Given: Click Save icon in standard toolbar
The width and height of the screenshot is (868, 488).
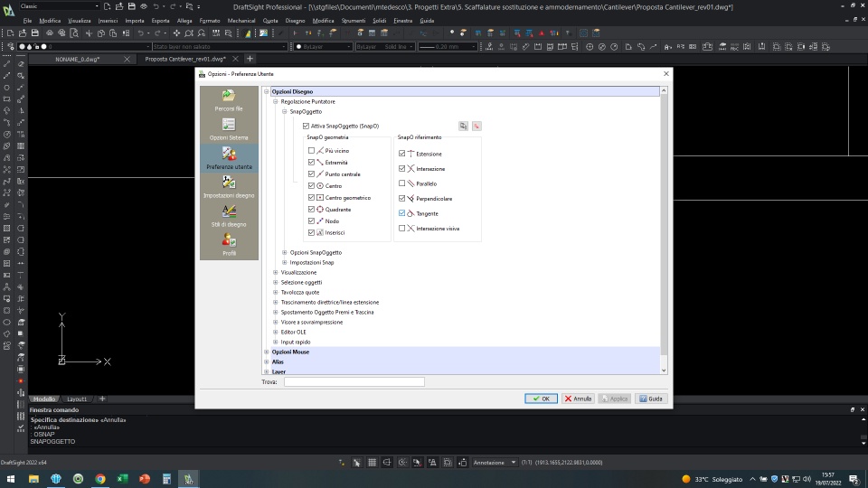Looking at the screenshot, I should click(x=35, y=33).
